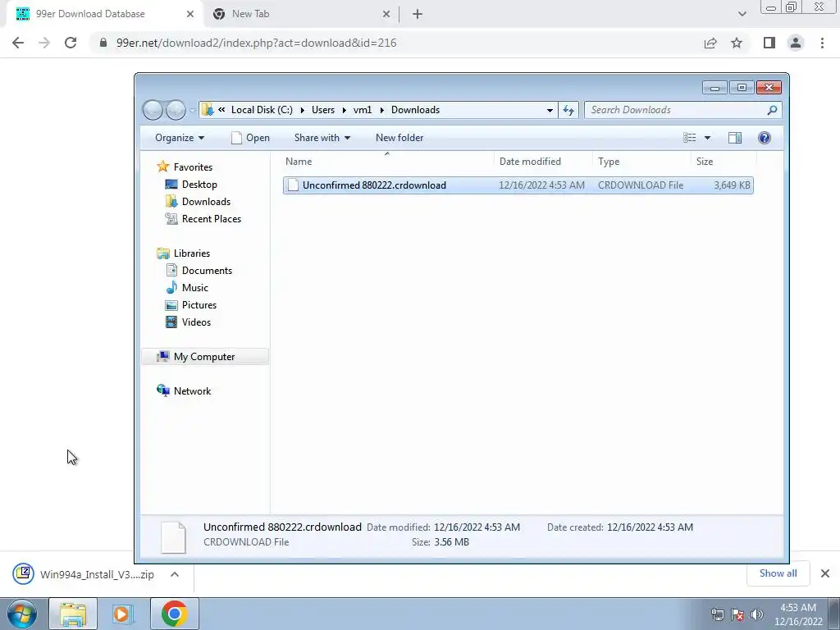The height and width of the screenshot is (630, 840).
Task: Select Documents library
Action: click(x=207, y=271)
